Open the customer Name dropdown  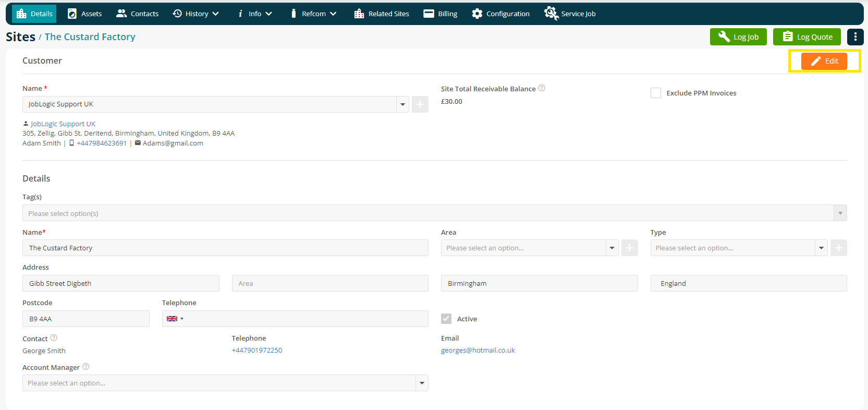402,104
